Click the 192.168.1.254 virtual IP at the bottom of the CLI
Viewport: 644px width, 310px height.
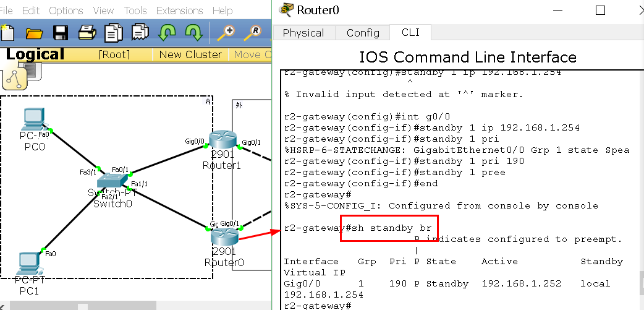[x=324, y=295]
